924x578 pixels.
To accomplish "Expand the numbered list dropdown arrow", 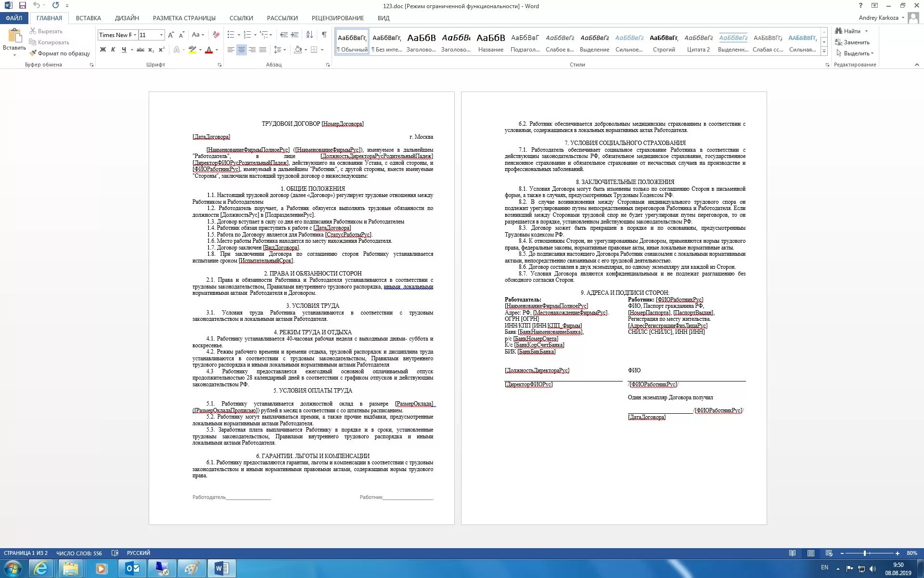I will click(x=255, y=35).
